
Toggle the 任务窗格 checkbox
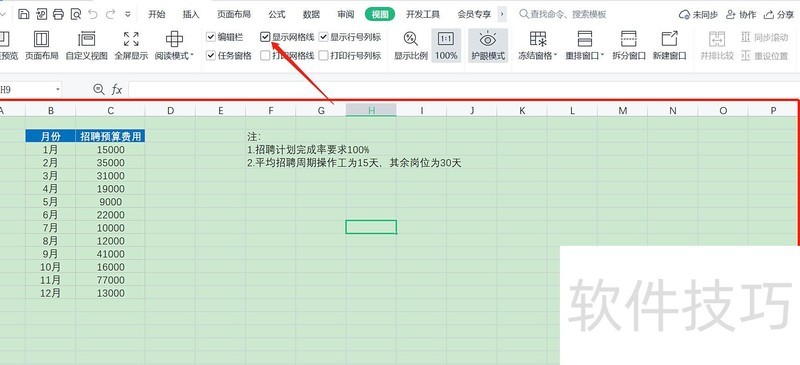tap(211, 56)
